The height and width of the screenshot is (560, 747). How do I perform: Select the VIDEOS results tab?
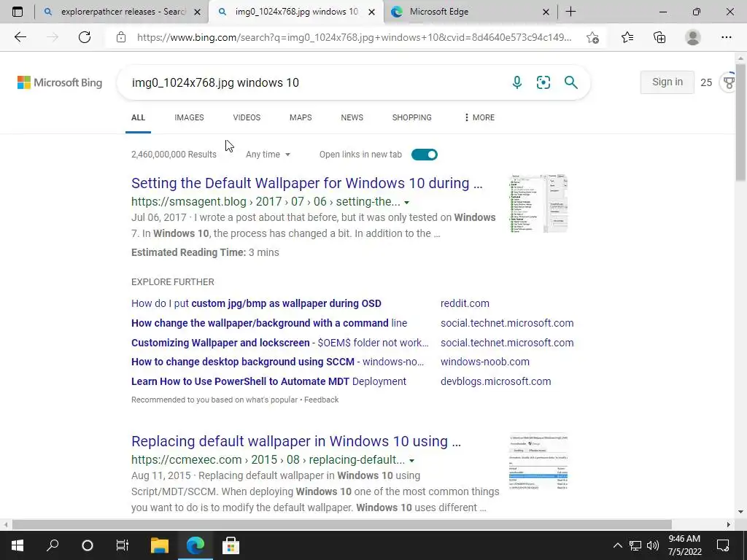coord(247,117)
